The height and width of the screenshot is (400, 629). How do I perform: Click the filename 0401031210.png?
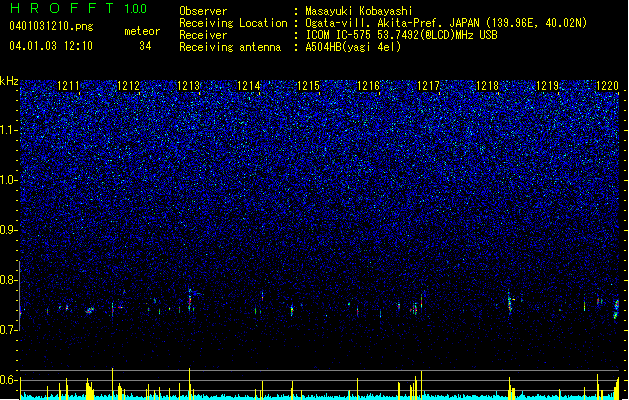[51, 26]
